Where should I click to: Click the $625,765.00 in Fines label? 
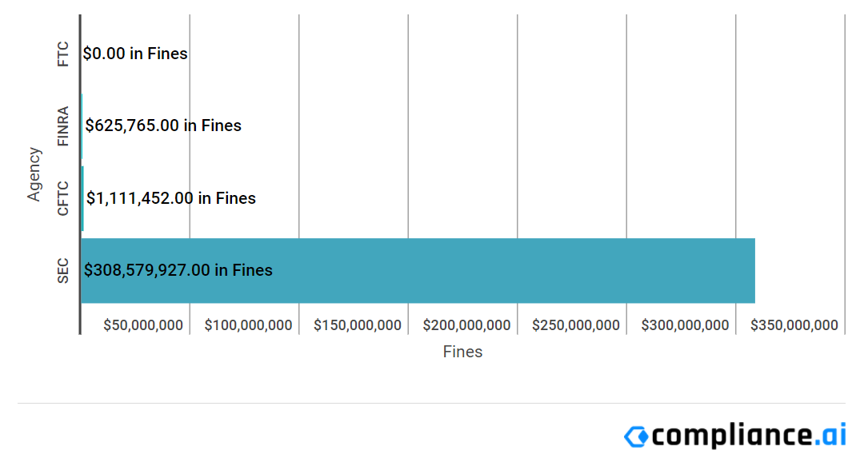click(163, 125)
